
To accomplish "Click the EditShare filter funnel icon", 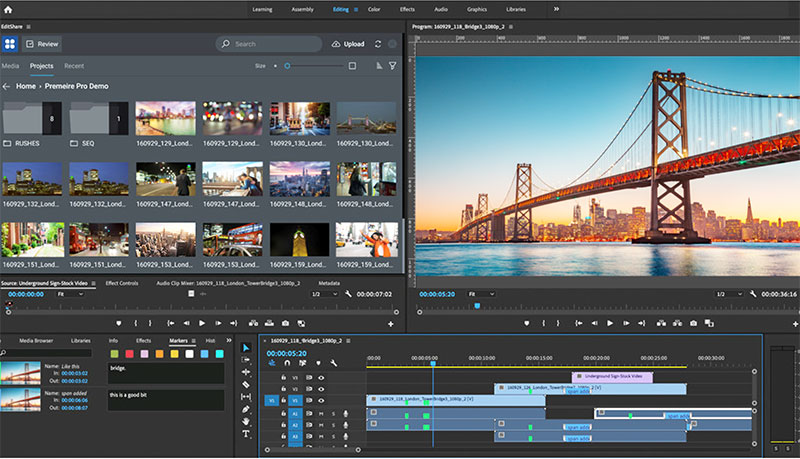I will (393, 66).
